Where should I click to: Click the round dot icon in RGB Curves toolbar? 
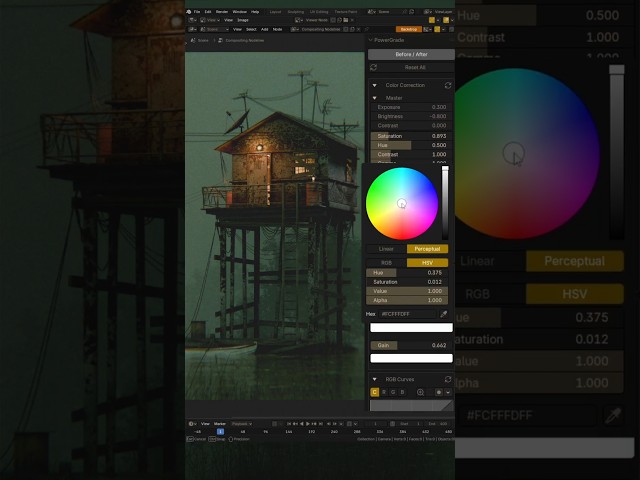pos(439,392)
